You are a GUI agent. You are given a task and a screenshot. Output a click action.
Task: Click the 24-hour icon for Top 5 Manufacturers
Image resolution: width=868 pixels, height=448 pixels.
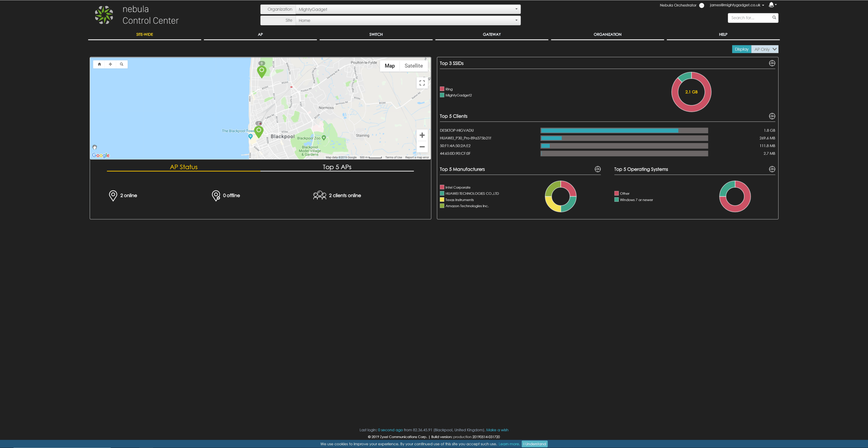click(597, 169)
